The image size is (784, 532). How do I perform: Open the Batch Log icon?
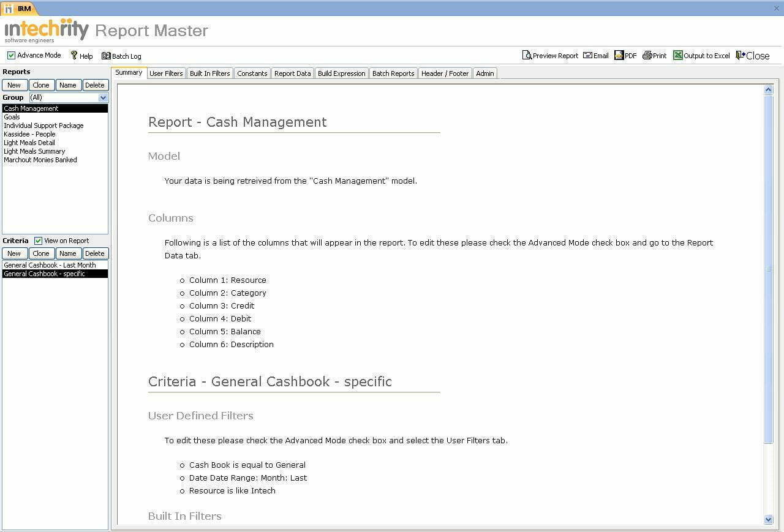[x=106, y=56]
